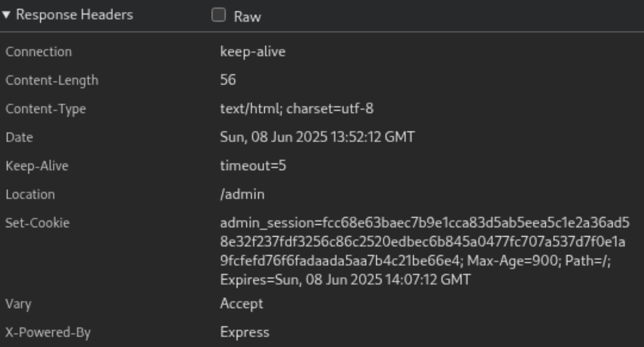Viewport: 644px width, 347px height.
Task: Select the Keep-Alive header name
Action: tap(37, 166)
